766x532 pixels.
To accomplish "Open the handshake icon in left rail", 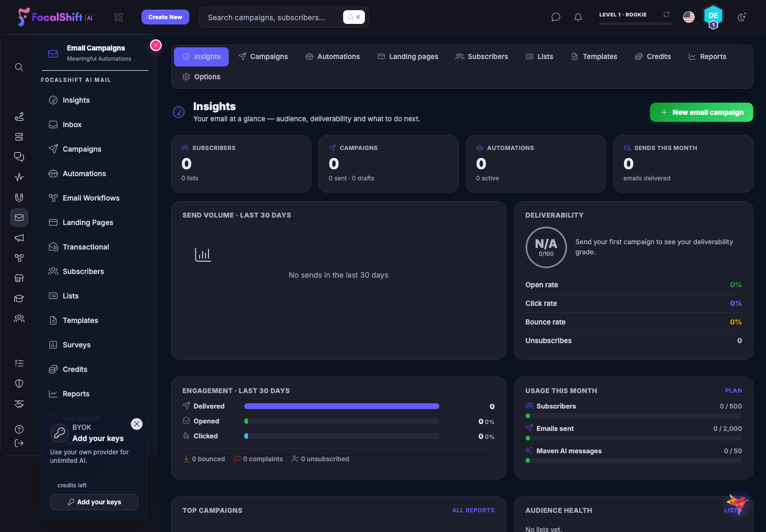I will [19, 404].
